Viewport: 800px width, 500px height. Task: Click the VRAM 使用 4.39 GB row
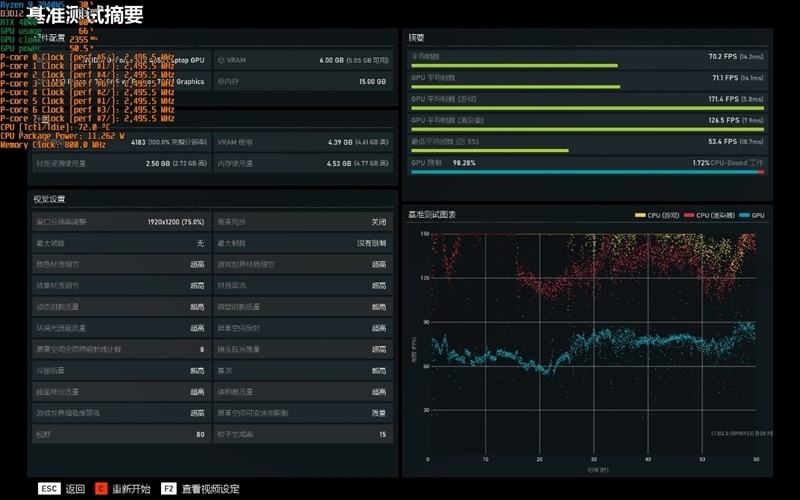click(x=303, y=142)
